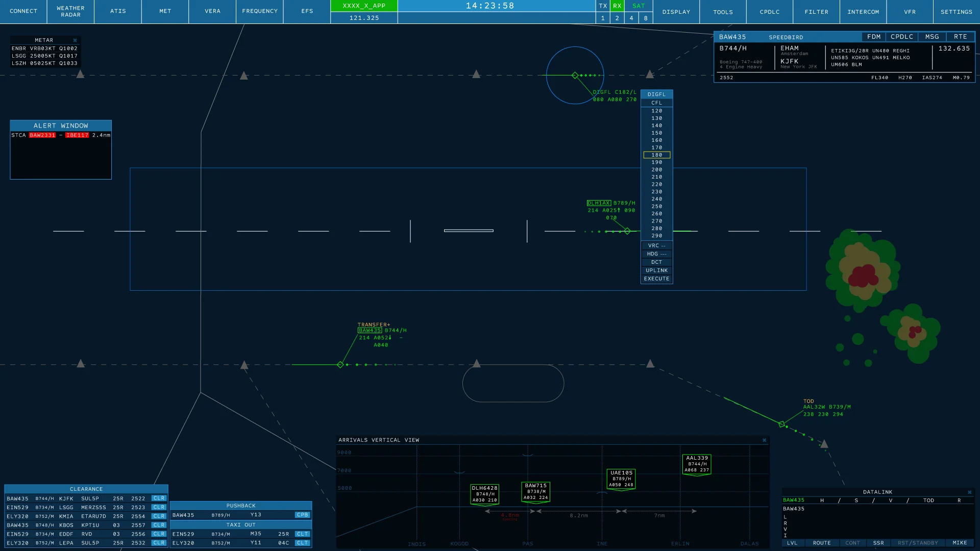
Task: Open the INTERCOM panel
Action: tap(863, 11)
